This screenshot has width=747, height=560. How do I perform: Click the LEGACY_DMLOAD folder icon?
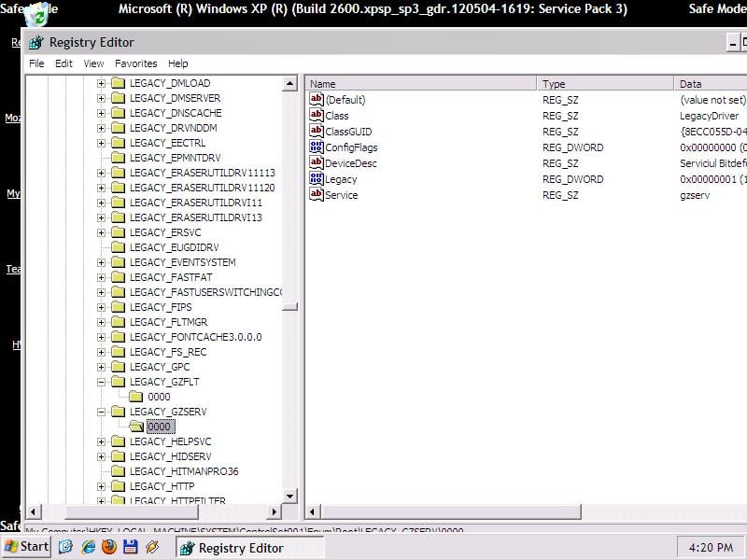118,83
